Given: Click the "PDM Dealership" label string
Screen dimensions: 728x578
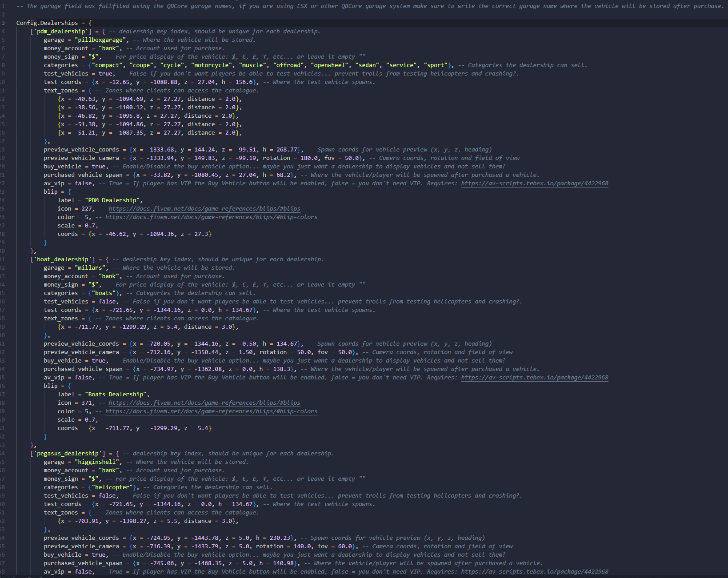Looking at the screenshot, I should [x=112, y=200].
